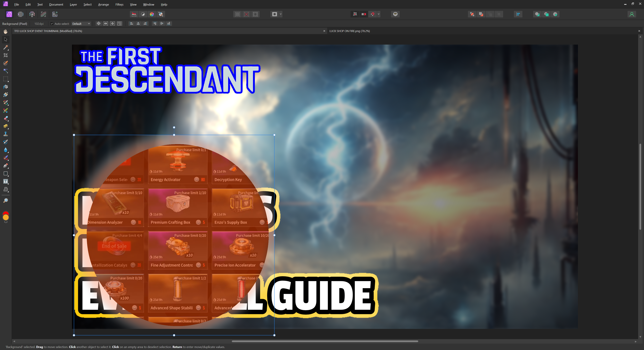Apply Auto Colors from toolbar
This screenshot has width=644, height=350.
click(x=152, y=14)
